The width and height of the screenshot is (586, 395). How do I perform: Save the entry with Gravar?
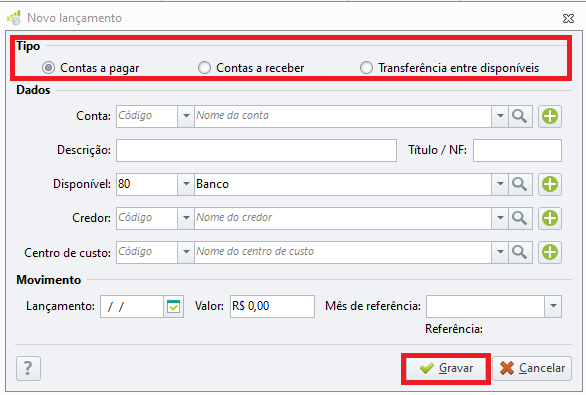pyautogui.click(x=446, y=368)
